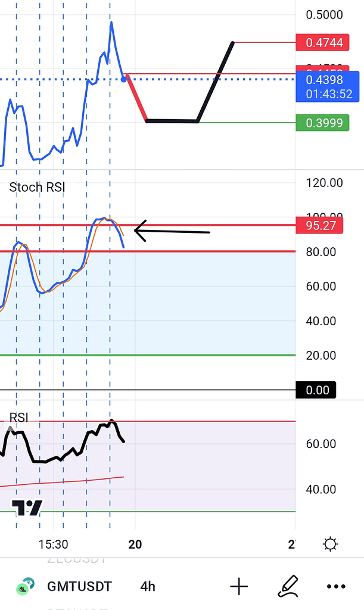Open the pencil drawing tools
This screenshot has width=364, height=610.
point(288,586)
